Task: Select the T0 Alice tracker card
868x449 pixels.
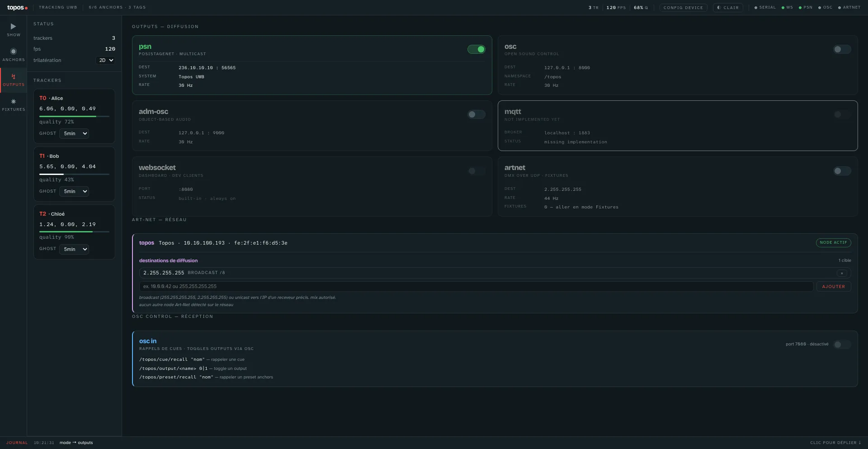Action: coord(74,116)
